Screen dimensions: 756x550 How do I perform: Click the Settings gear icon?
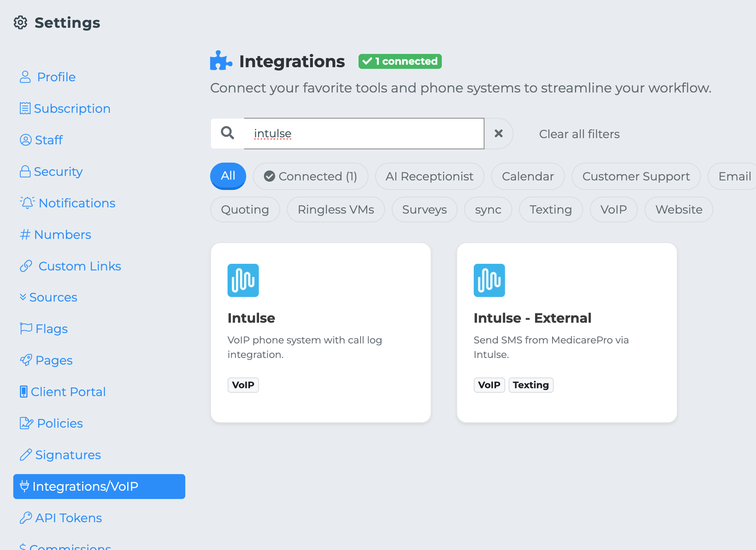[20, 23]
